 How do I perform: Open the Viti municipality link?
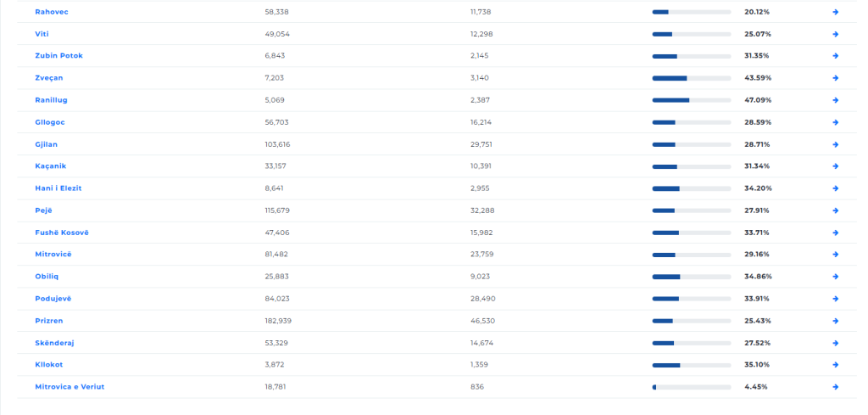[x=42, y=34]
